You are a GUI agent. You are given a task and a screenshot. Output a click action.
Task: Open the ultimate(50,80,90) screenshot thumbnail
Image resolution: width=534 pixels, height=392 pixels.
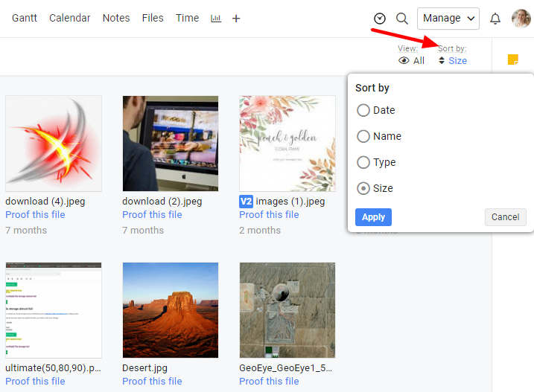(54, 310)
